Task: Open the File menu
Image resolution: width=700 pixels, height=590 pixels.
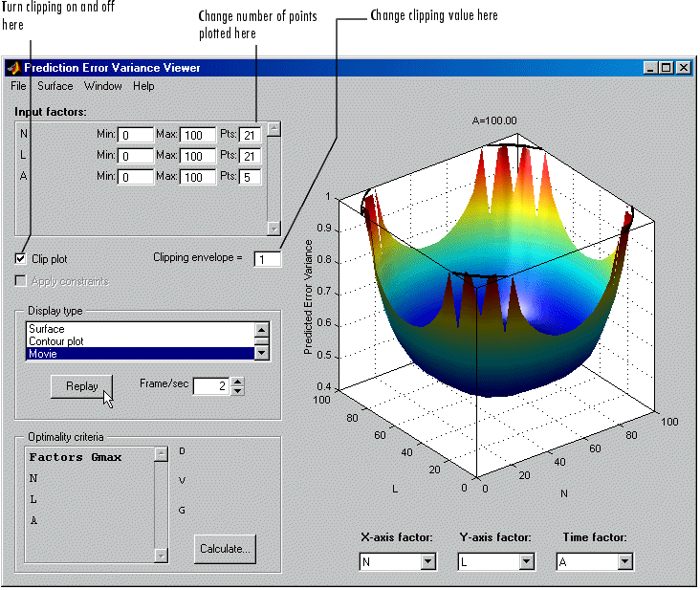Action: pyautogui.click(x=18, y=86)
